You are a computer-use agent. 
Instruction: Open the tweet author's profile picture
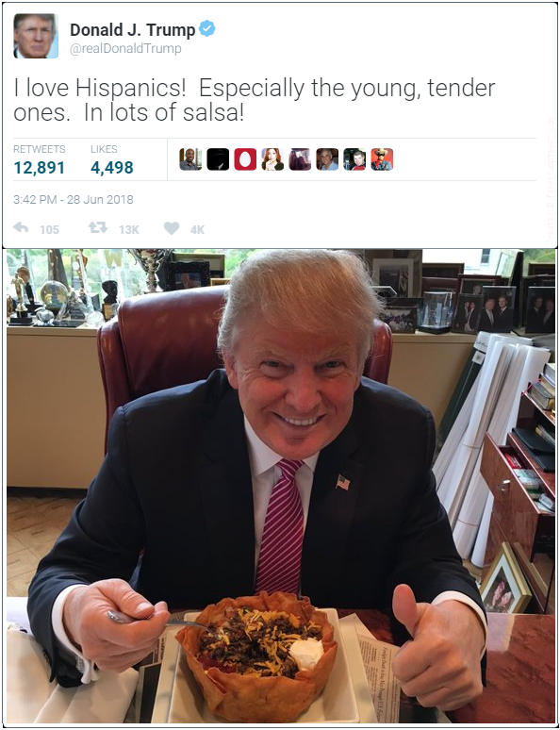point(36,36)
